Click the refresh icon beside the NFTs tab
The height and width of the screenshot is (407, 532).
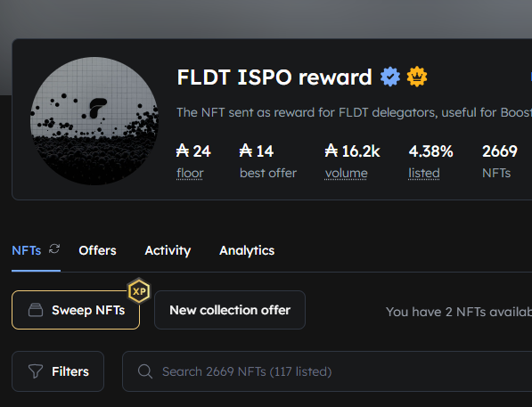pos(54,249)
